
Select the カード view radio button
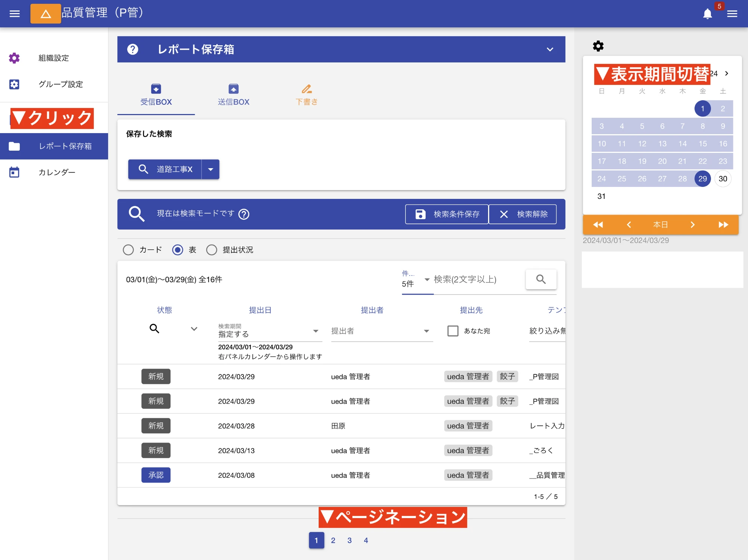128,250
